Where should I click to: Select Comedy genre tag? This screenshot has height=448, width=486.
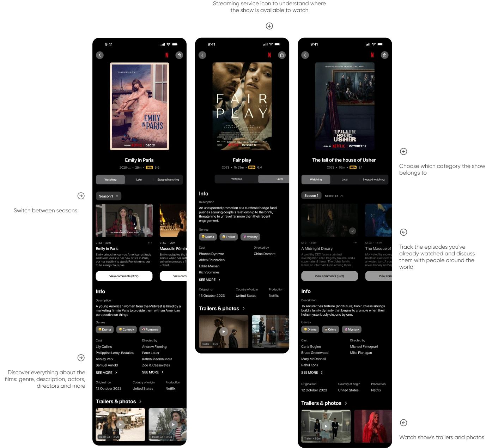[x=127, y=329]
